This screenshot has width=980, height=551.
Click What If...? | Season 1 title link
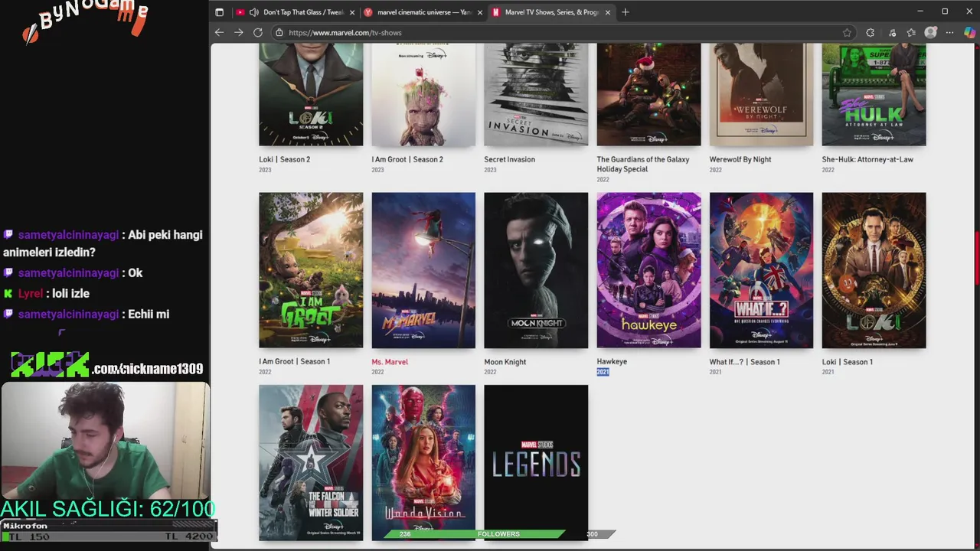click(x=745, y=361)
